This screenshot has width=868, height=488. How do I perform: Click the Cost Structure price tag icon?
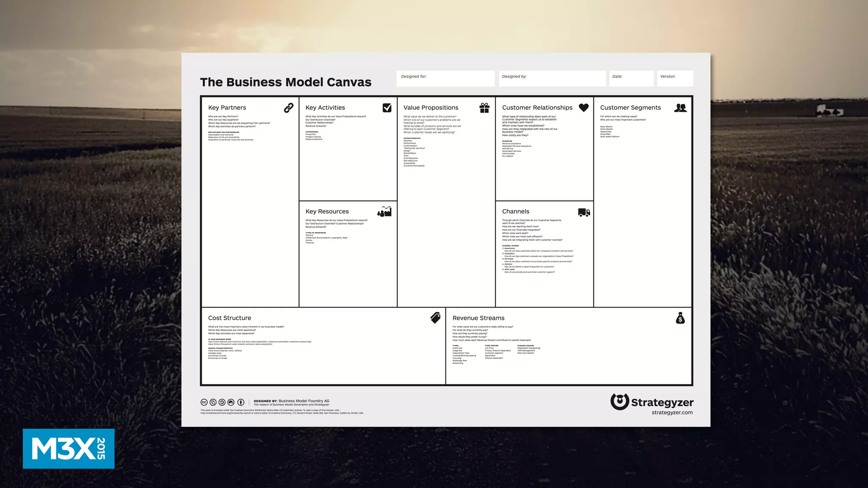click(x=435, y=318)
